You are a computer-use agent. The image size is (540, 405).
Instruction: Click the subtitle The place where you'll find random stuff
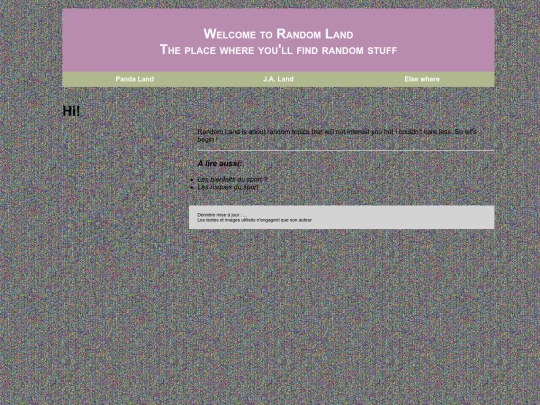point(278,50)
